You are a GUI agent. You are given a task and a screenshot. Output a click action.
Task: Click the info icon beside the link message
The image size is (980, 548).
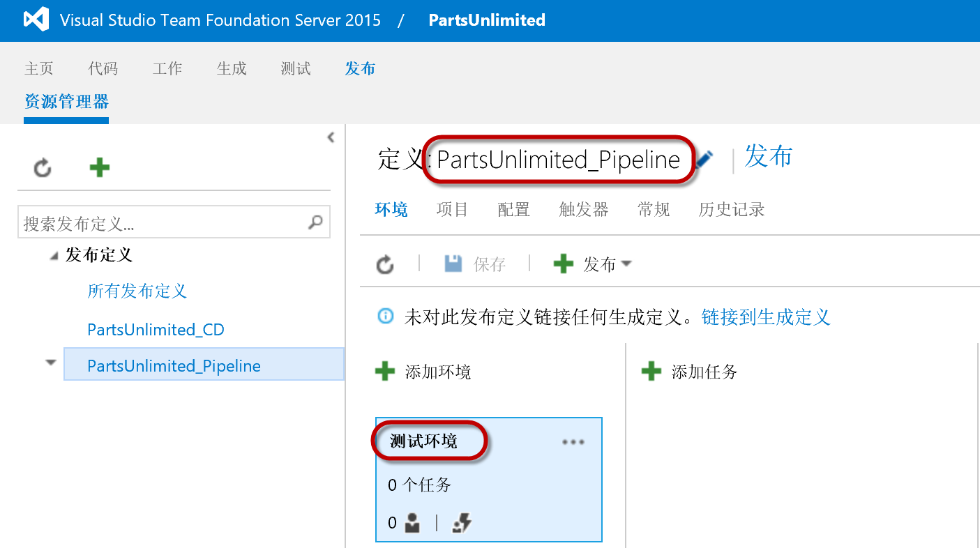[385, 317]
